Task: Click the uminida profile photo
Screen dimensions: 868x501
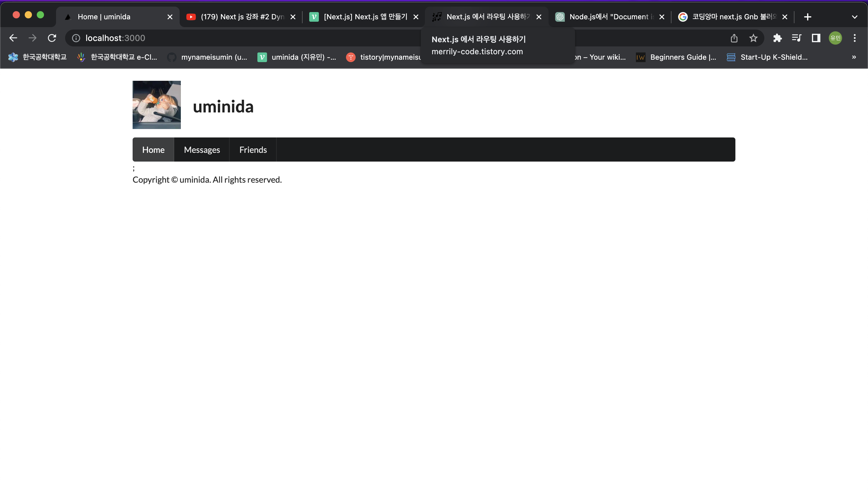Action: [156, 105]
